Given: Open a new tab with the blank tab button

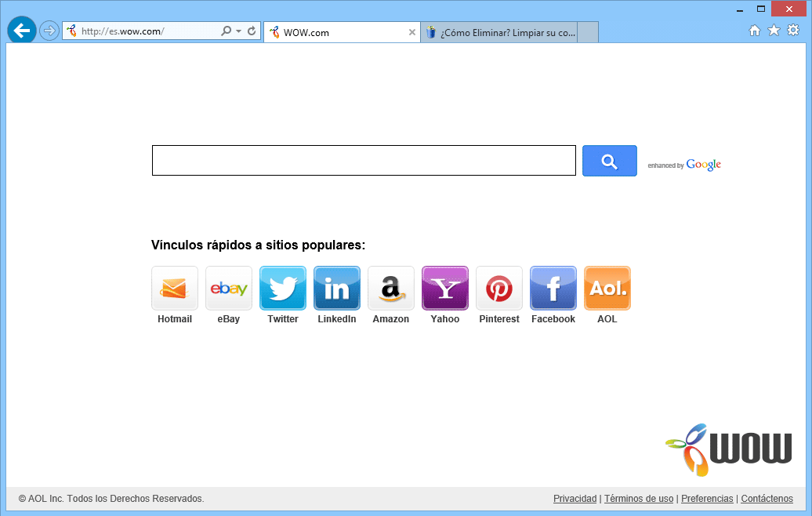Looking at the screenshot, I should pos(588,32).
